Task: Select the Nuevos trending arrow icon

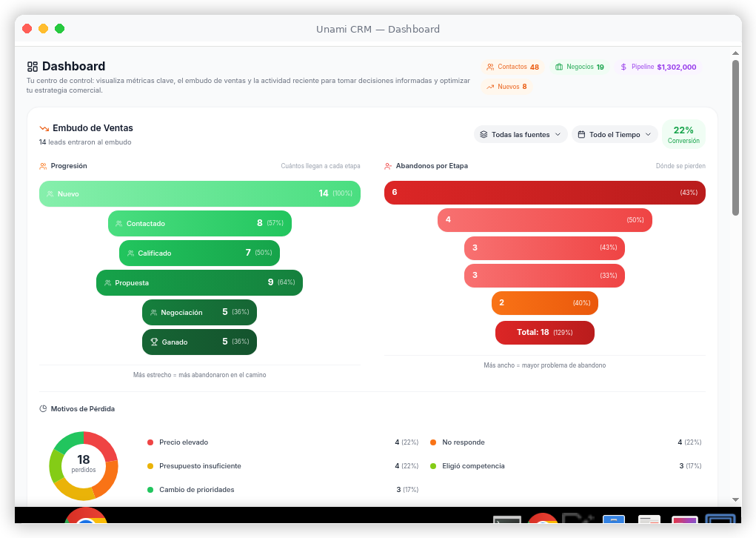Action: pyautogui.click(x=489, y=86)
